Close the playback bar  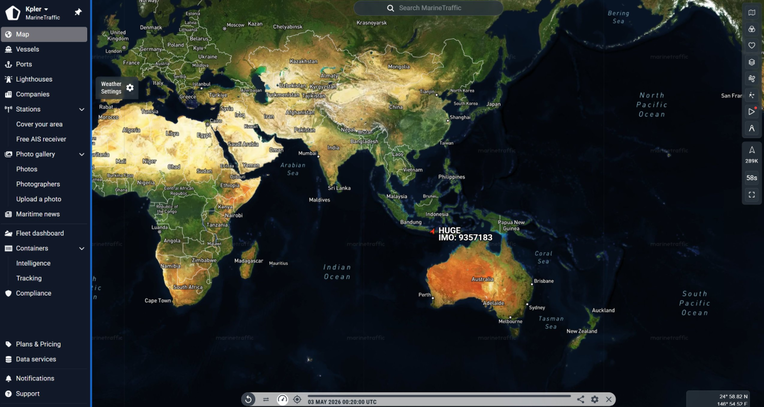coord(608,399)
